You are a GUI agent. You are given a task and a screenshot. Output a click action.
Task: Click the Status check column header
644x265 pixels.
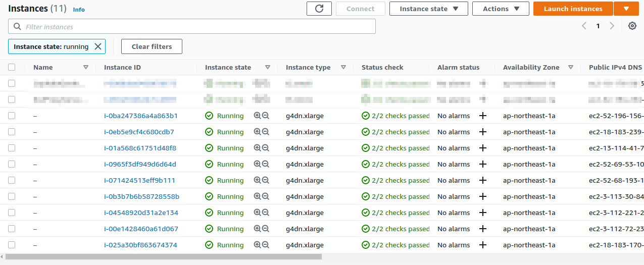382,67
